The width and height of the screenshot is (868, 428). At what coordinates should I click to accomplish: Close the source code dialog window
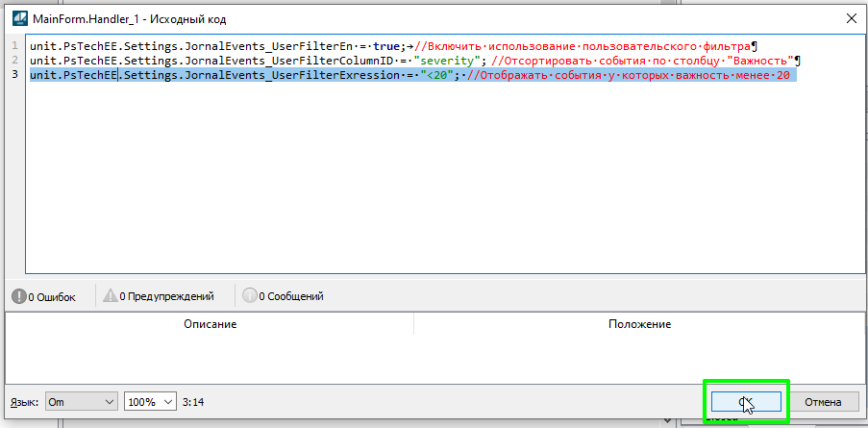pos(850,17)
